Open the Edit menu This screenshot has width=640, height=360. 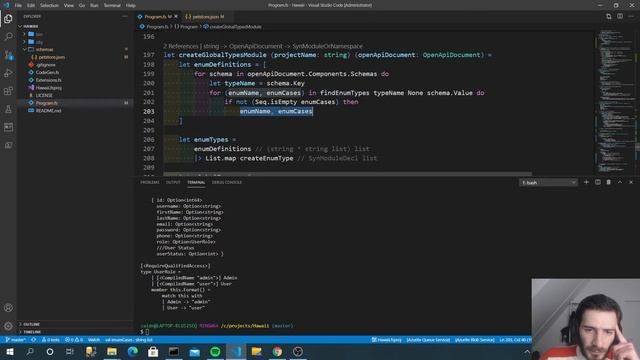[x=31, y=5]
